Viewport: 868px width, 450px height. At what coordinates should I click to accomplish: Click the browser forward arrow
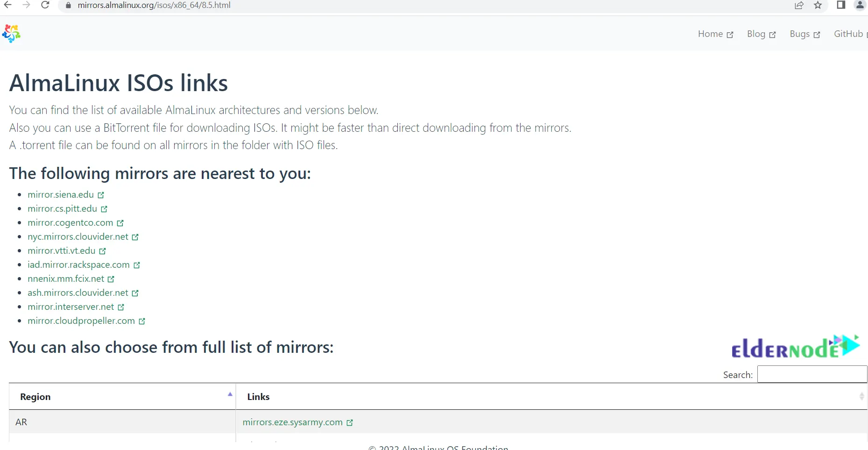(27, 5)
